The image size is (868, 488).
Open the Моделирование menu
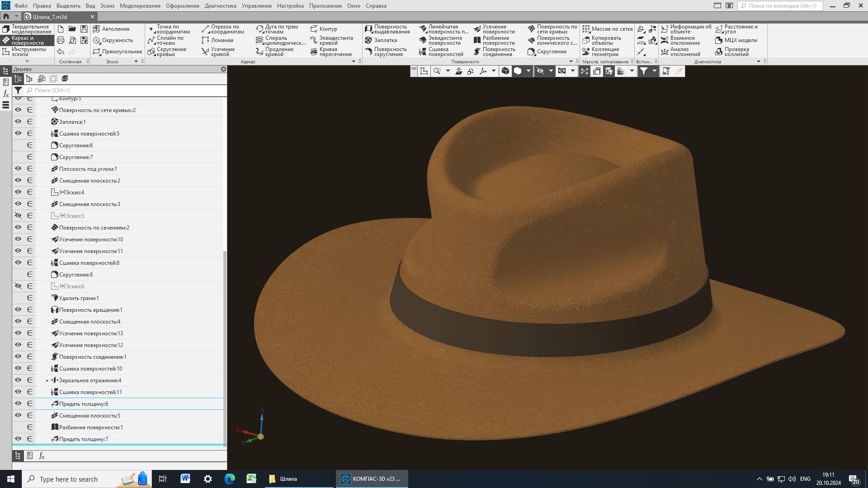click(140, 6)
